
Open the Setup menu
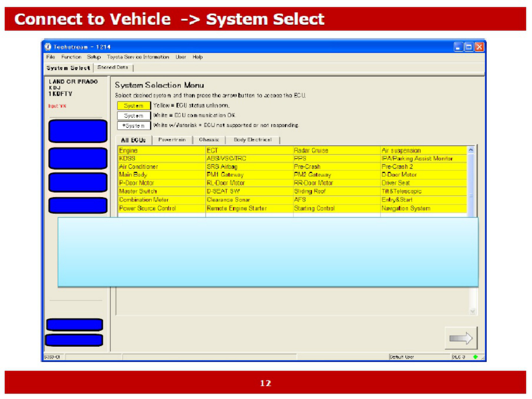point(94,57)
